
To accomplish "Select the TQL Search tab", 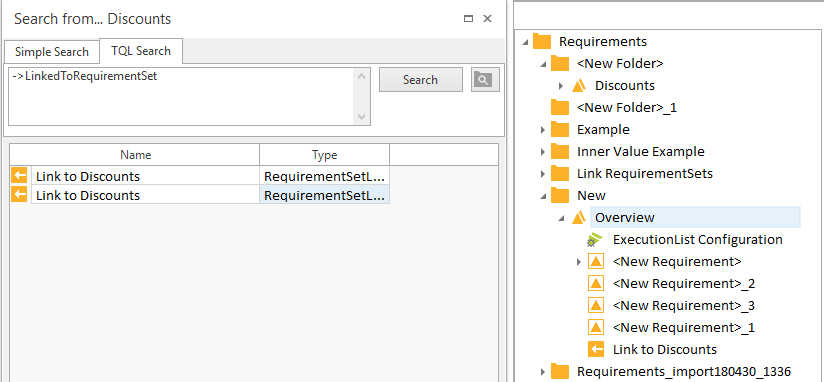I will pos(141,51).
